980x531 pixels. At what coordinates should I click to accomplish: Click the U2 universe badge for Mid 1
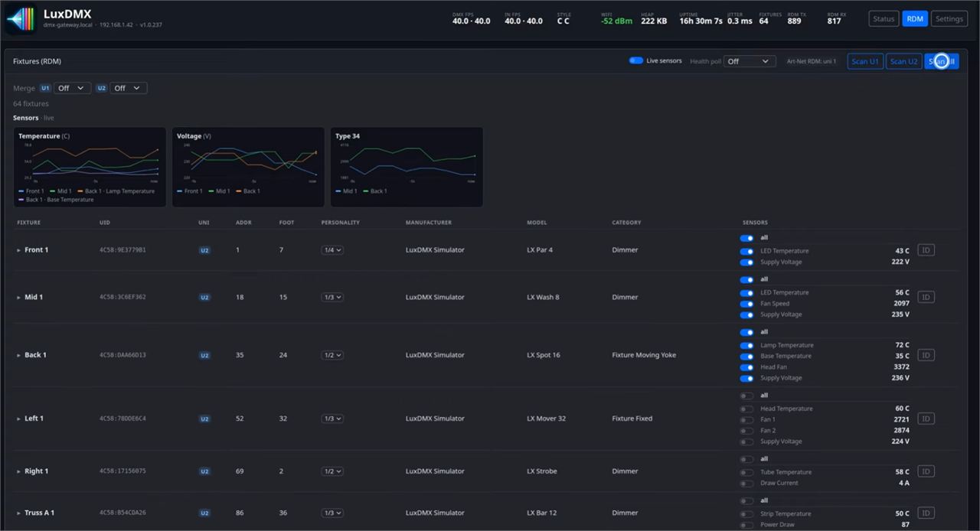(x=204, y=298)
